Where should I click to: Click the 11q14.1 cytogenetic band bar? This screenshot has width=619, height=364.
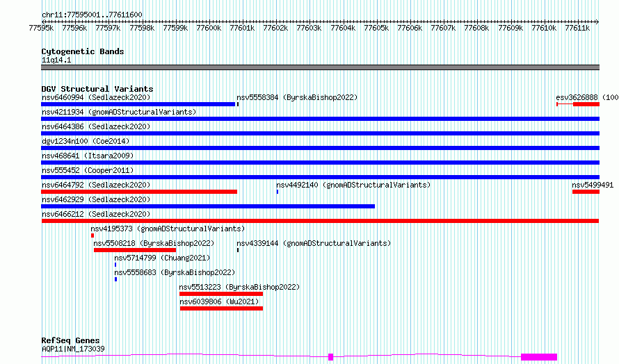pos(320,67)
